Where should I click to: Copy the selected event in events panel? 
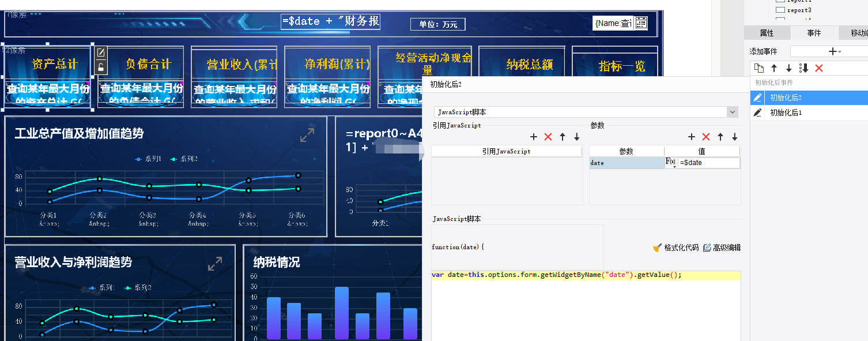759,68
